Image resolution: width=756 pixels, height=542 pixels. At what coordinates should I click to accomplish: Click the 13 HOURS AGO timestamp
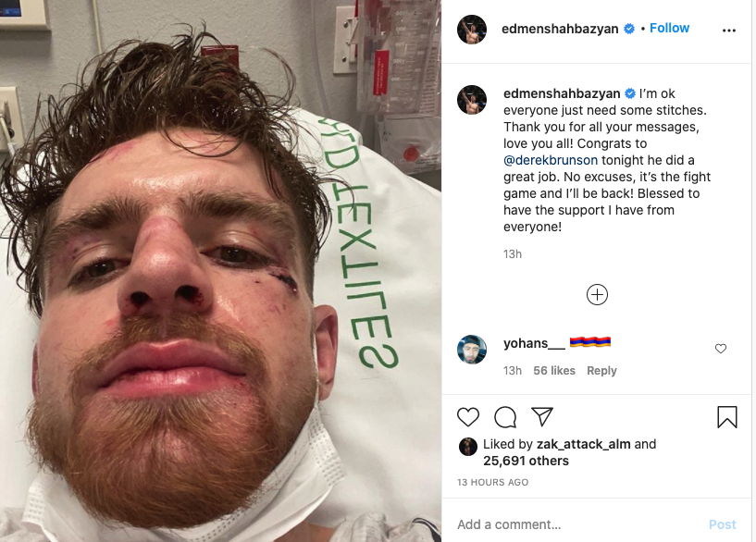coord(492,482)
